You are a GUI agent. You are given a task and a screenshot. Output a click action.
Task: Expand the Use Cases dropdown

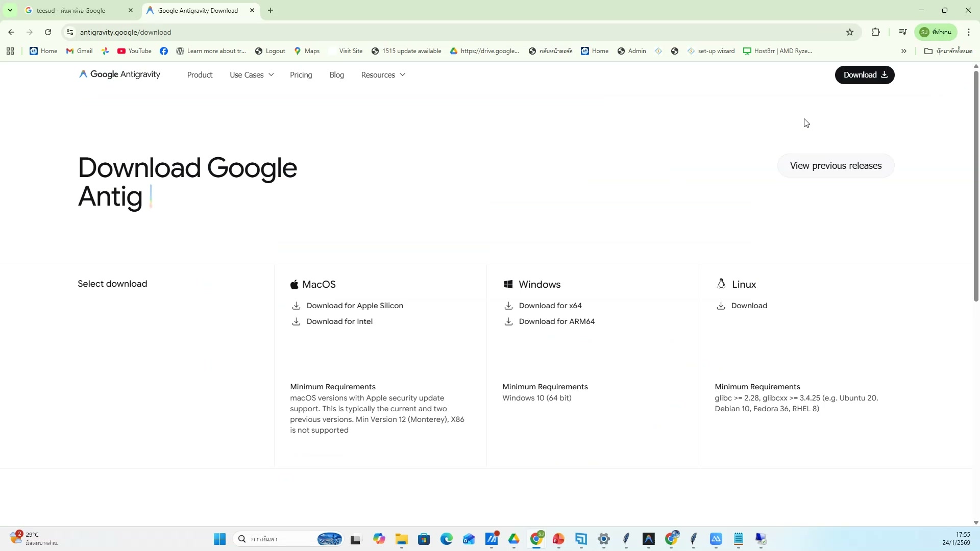pos(252,75)
